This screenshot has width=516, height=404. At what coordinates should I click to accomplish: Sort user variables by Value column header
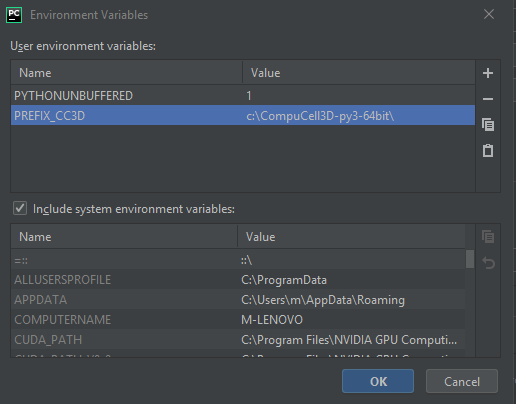359,73
